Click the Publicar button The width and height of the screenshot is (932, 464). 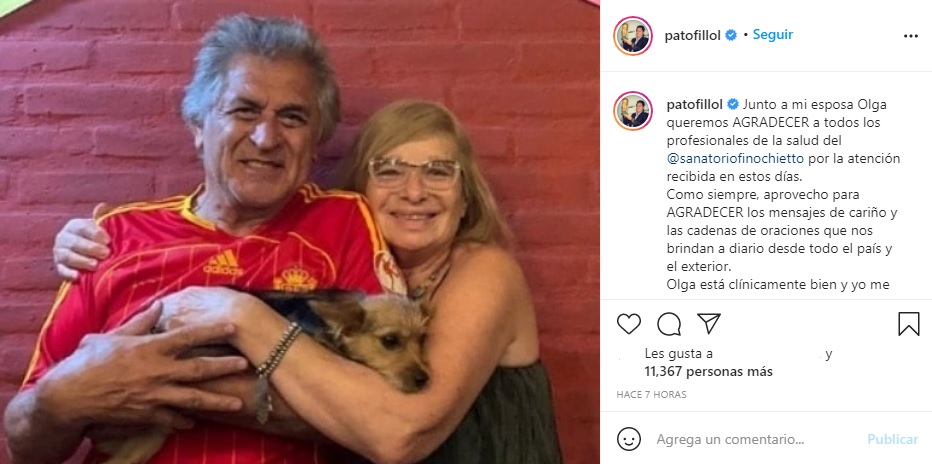[x=893, y=439]
